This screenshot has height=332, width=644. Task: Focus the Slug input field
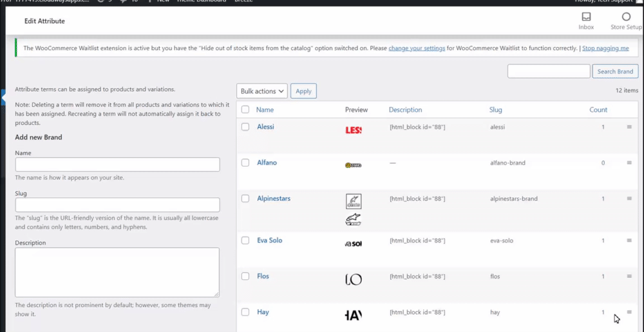(x=117, y=205)
